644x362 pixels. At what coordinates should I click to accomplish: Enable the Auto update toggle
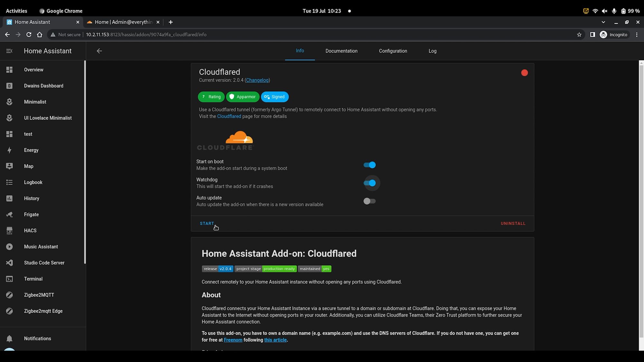coord(370,201)
